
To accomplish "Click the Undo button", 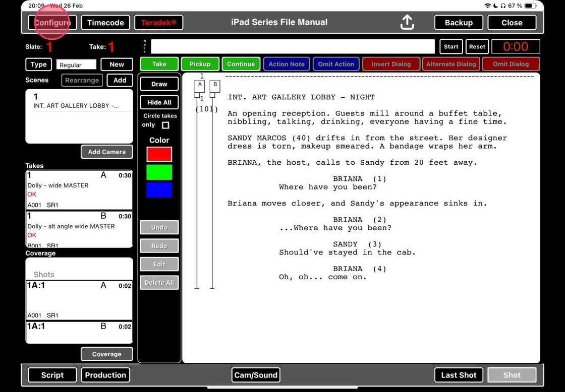I will point(159,228).
